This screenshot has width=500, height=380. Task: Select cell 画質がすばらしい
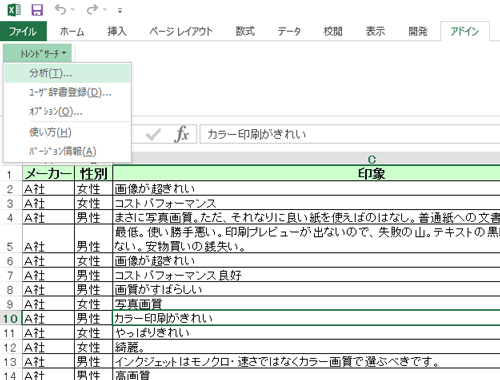tap(306, 289)
